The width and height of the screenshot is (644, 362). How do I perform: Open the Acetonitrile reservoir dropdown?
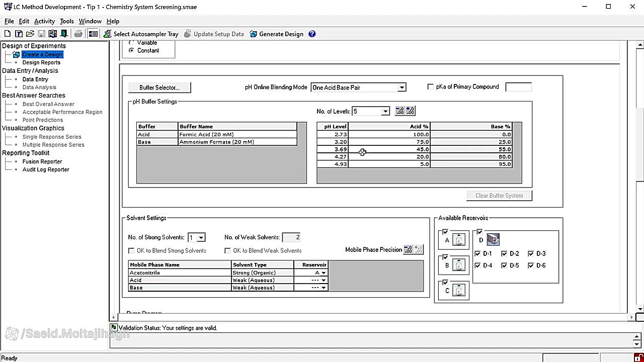(324, 273)
